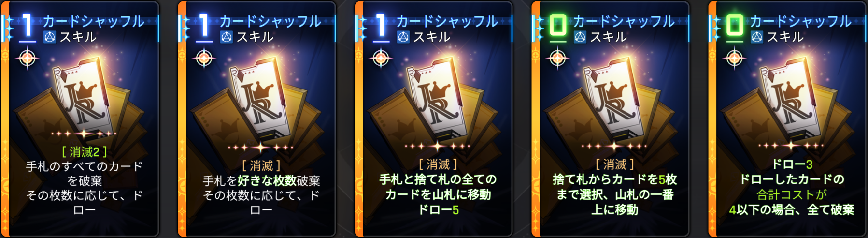Click the カードシャッフル title on third card
This screenshot has height=238, width=868.
point(447,21)
